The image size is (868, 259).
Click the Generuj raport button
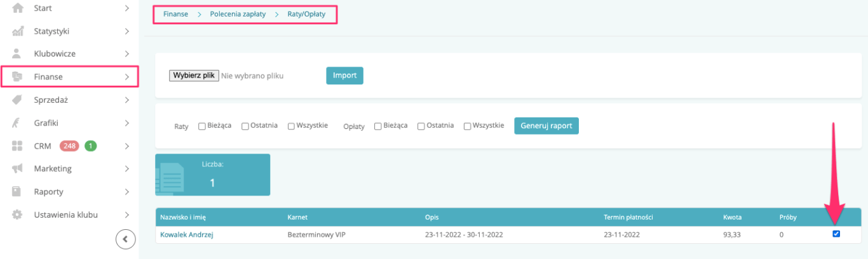(x=546, y=126)
